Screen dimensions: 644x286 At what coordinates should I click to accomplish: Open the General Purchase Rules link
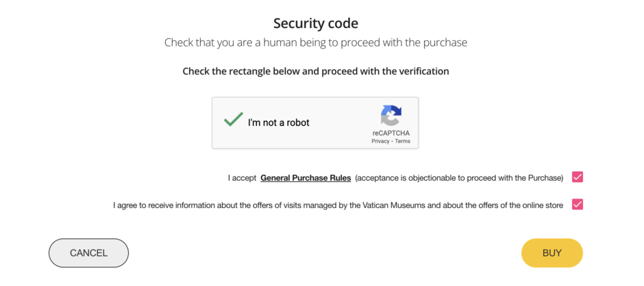[x=306, y=178]
